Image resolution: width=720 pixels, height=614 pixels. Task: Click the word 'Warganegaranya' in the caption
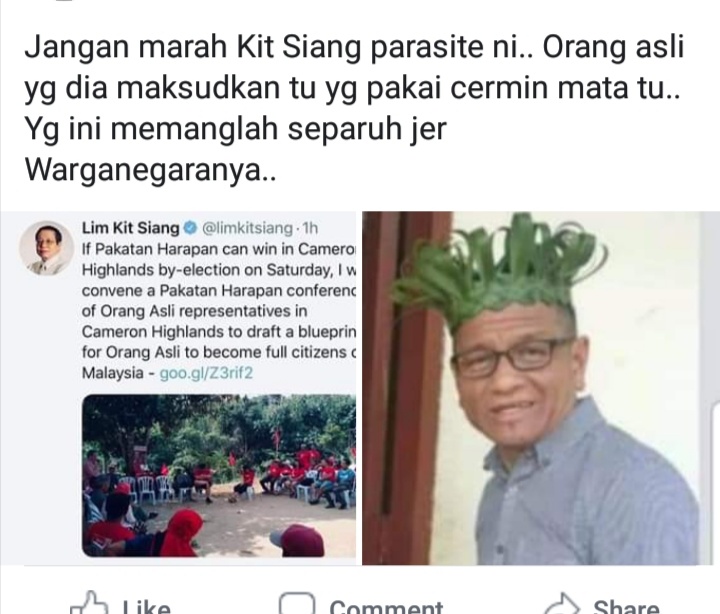click(143, 169)
